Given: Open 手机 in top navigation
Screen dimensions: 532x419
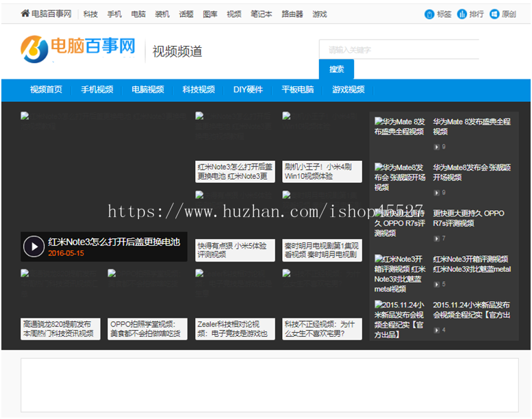Looking at the screenshot, I should [114, 14].
